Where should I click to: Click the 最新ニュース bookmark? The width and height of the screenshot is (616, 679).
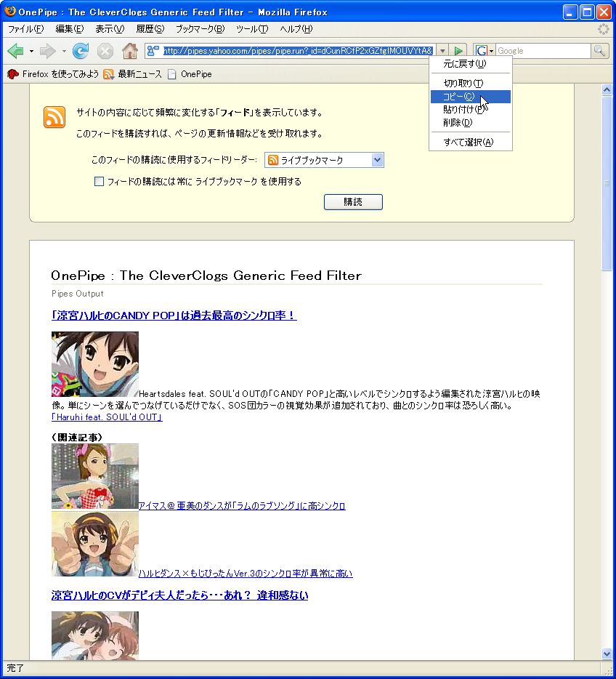(x=139, y=74)
